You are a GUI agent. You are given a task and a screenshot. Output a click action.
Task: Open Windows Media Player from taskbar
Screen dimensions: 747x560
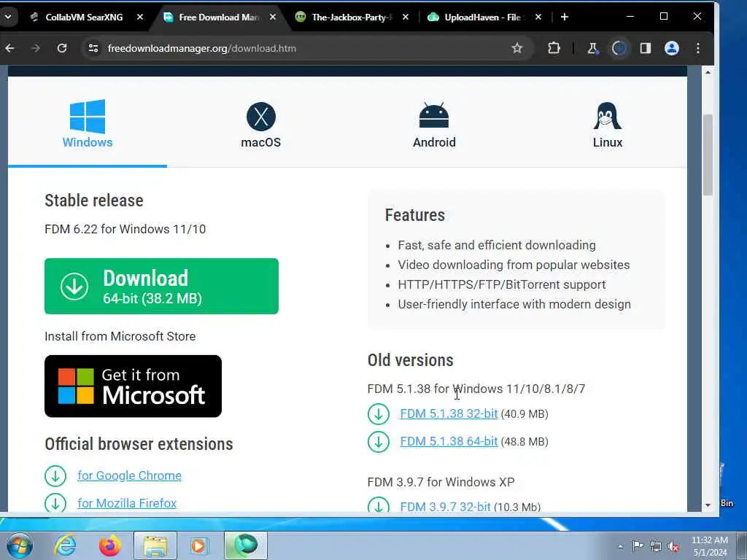tap(199, 545)
